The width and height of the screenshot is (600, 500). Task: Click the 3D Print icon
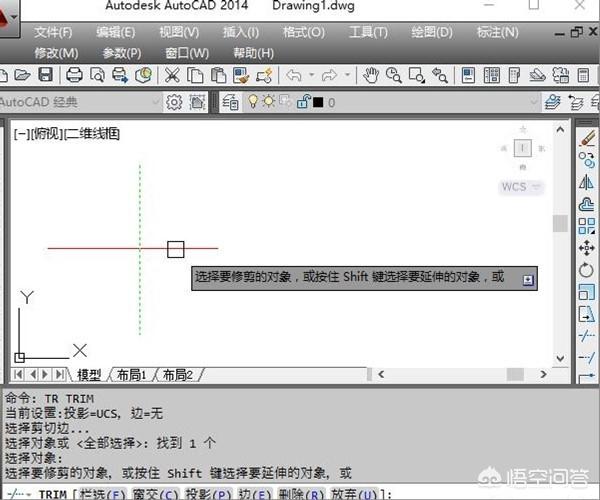click(143, 75)
